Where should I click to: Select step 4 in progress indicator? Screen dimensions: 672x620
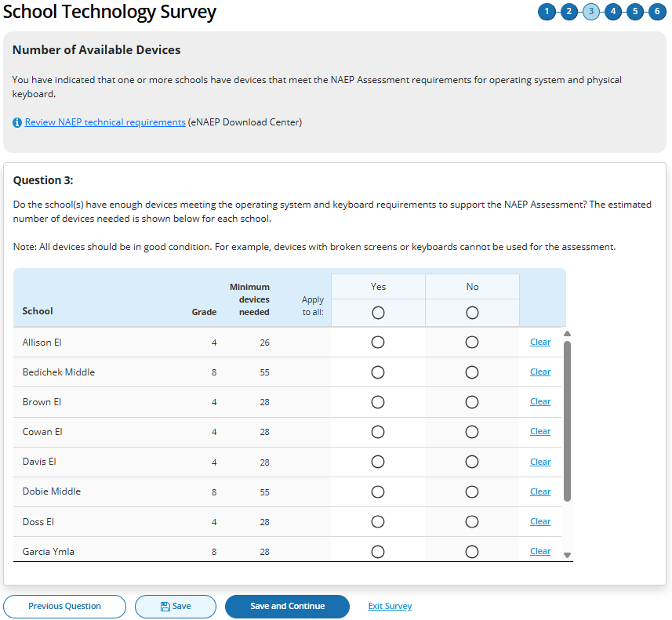click(613, 12)
